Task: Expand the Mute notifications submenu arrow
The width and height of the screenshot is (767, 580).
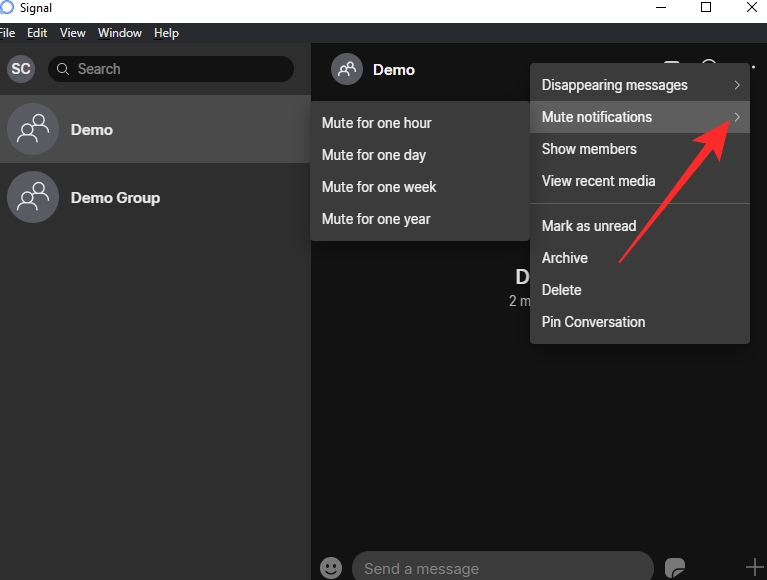Action: [737, 117]
